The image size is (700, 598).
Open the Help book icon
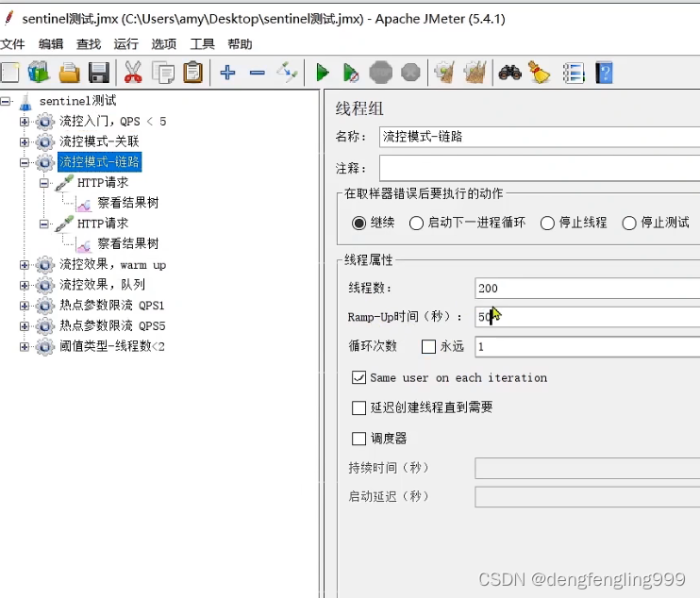[x=605, y=73]
